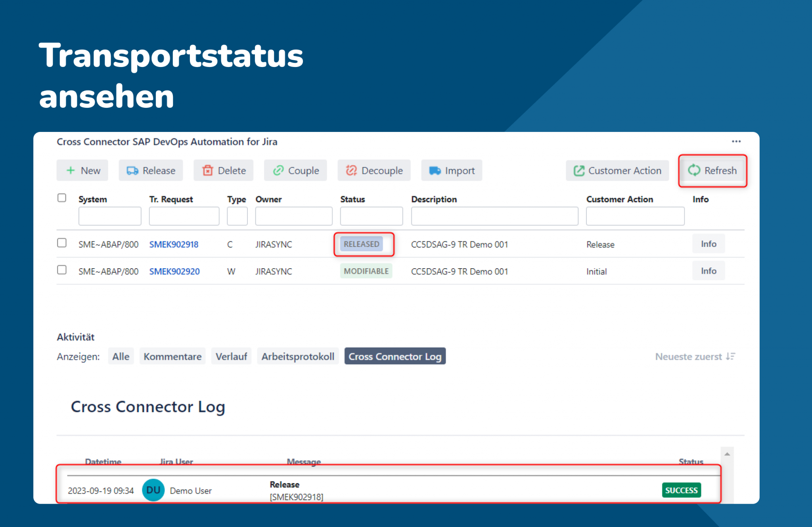Click the Type column header
812x527 pixels.
[236, 199]
